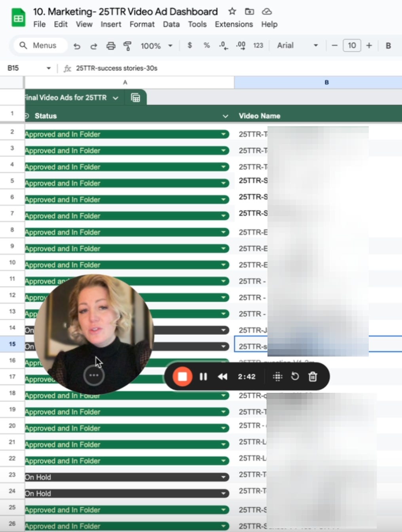The image size is (402, 532).
Task: Format selection as currency
Action: [190, 46]
